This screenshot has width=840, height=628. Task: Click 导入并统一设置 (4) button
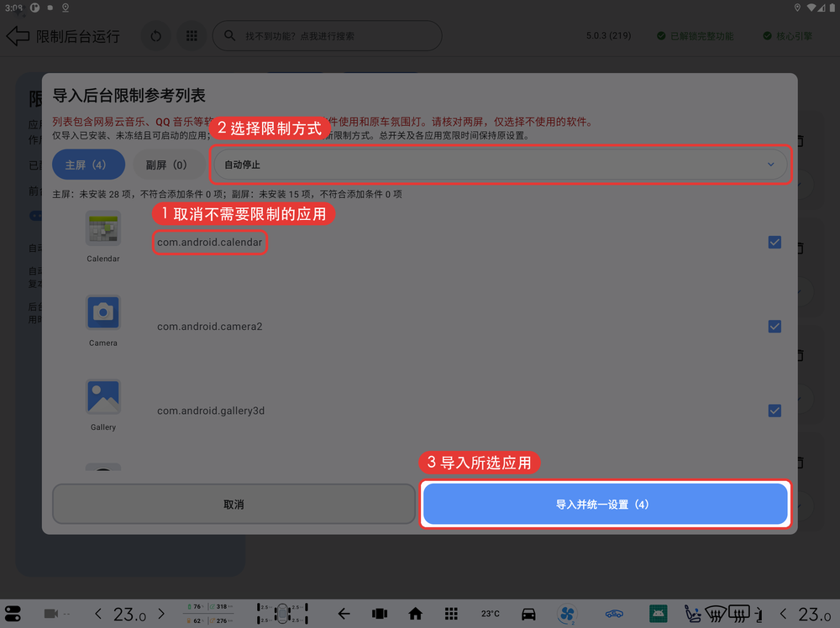(606, 504)
